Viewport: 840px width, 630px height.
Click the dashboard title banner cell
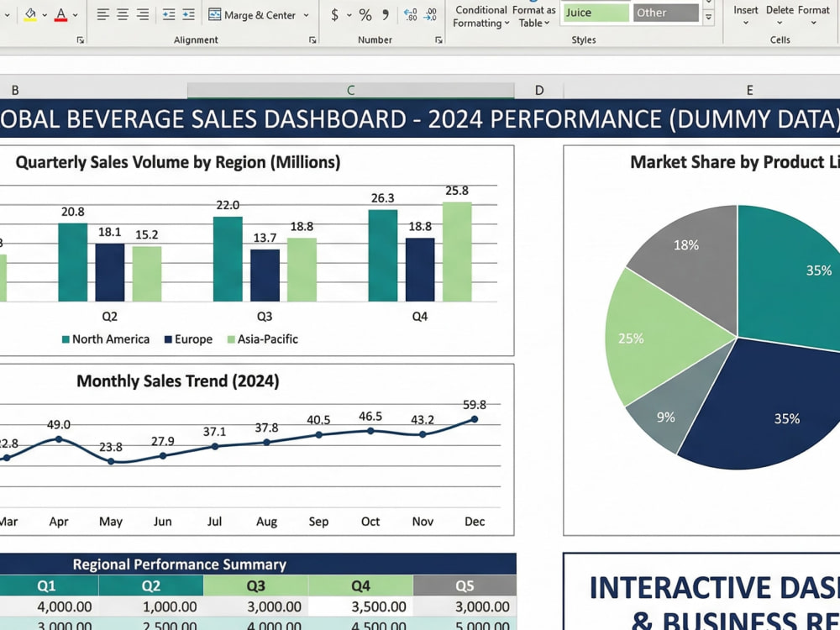click(420, 118)
